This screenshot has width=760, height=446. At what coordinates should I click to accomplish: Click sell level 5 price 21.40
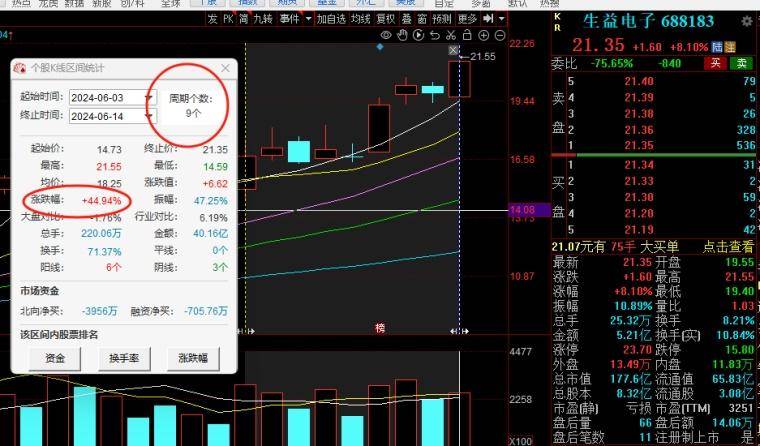639,81
